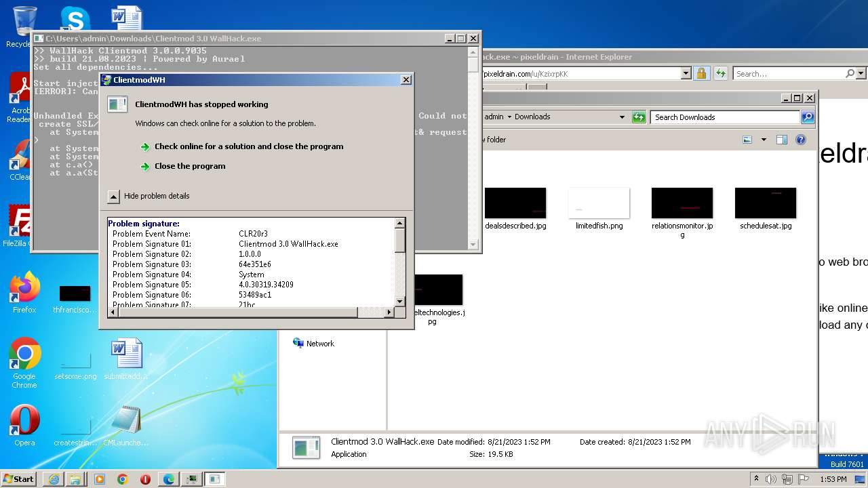Viewport: 868px width, 488px height.
Task: Change view icon in Explorer toolbar
Action: [747, 140]
